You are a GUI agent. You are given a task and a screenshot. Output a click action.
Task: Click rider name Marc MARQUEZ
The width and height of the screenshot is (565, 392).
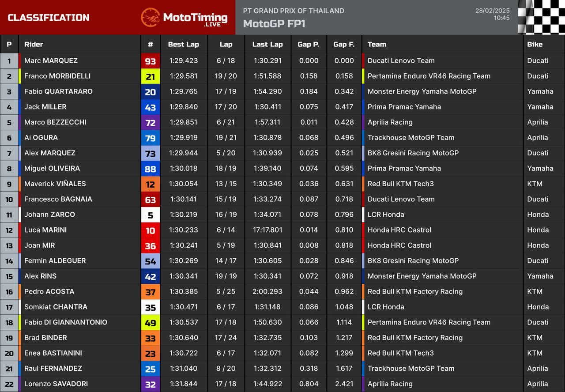[x=51, y=60]
